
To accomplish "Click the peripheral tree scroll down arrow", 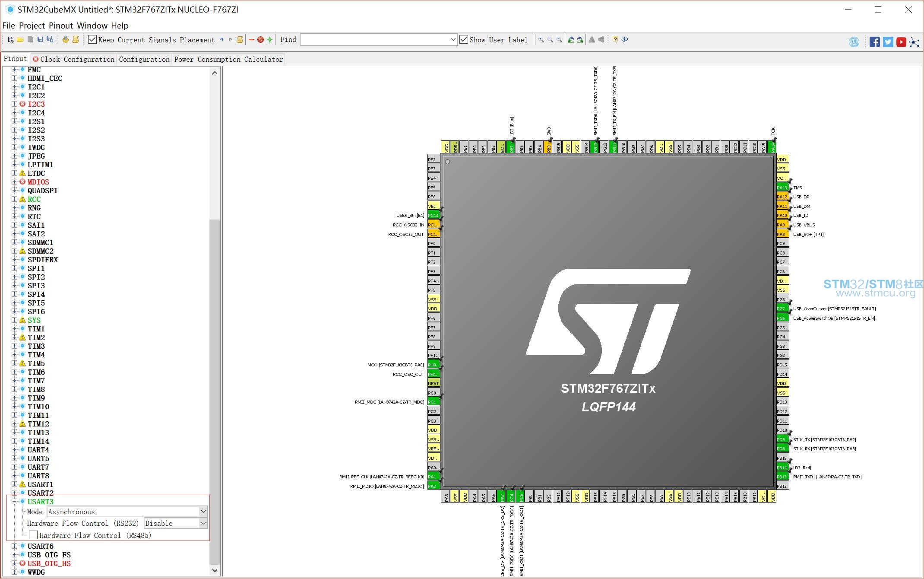I will pyautogui.click(x=215, y=570).
